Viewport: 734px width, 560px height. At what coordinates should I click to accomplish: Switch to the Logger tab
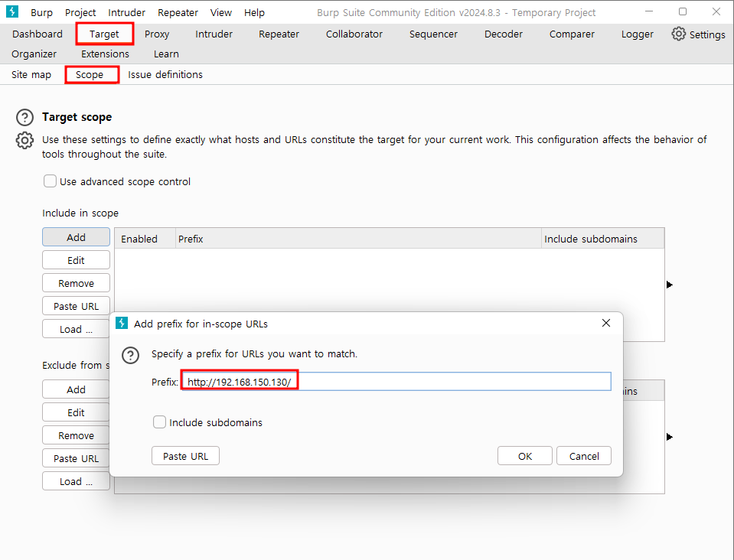(x=638, y=34)
